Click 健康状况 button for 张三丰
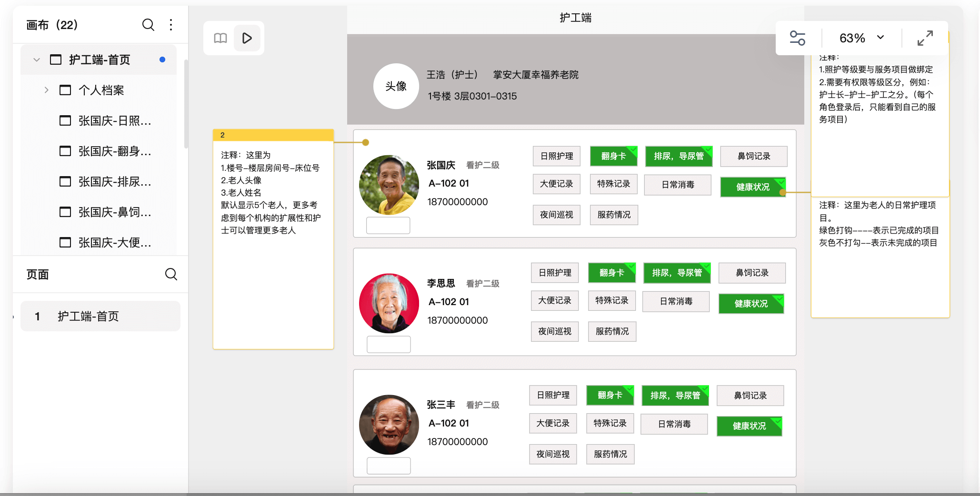The image size is (980, 496). click(749, 426)
